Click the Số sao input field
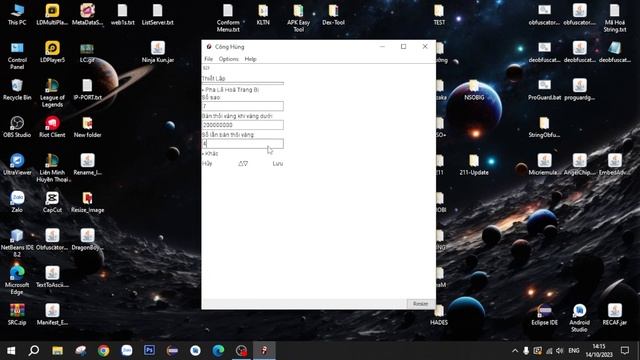The height and width of the screenshot is (360, 640). pos(243,106)
